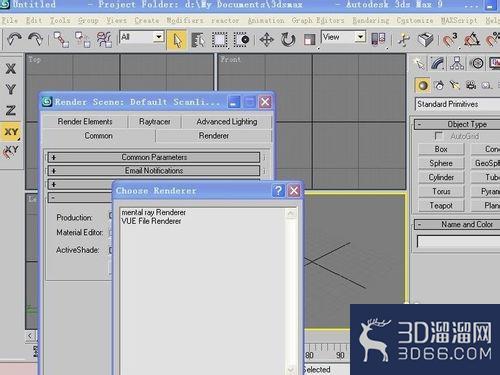This screenshot has height=375, width=500.
Task: Click the Undo arrow in the toolbar
Action: pyautogui.click(x=14, y=39)
